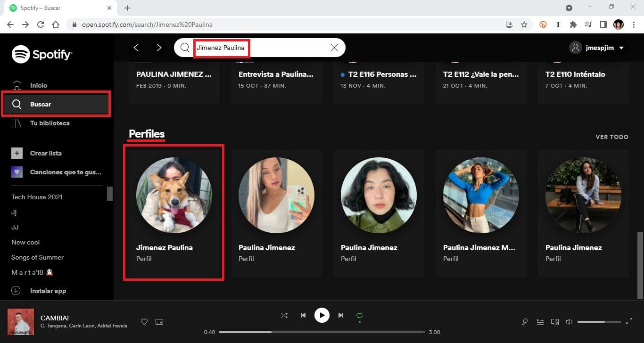This screenshot has height=343, width=644.
Task: Open the play queue icon
Action: tap(540, 322)
